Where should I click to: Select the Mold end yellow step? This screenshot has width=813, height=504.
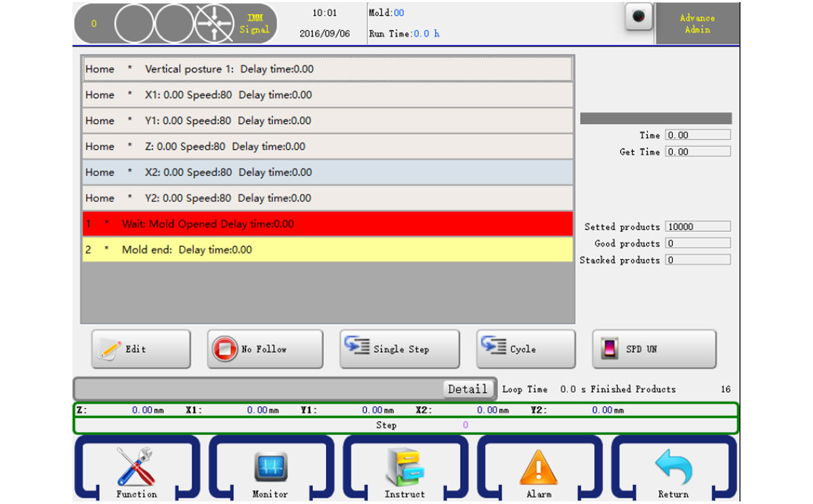[327, 249]
